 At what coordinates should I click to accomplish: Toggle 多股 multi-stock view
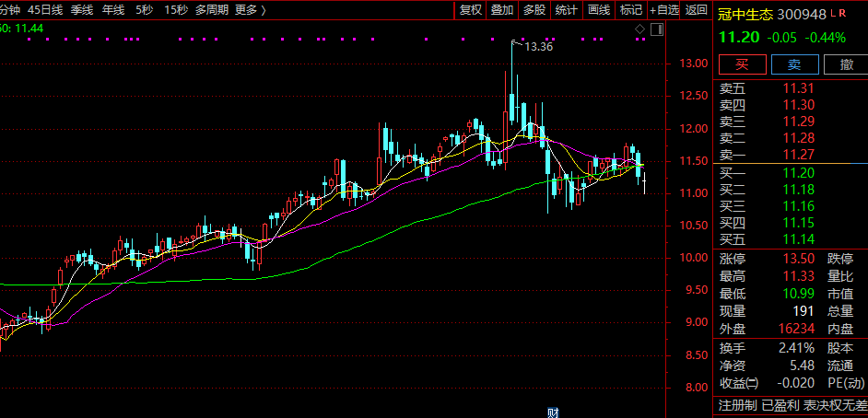click(x=534, y=10)
